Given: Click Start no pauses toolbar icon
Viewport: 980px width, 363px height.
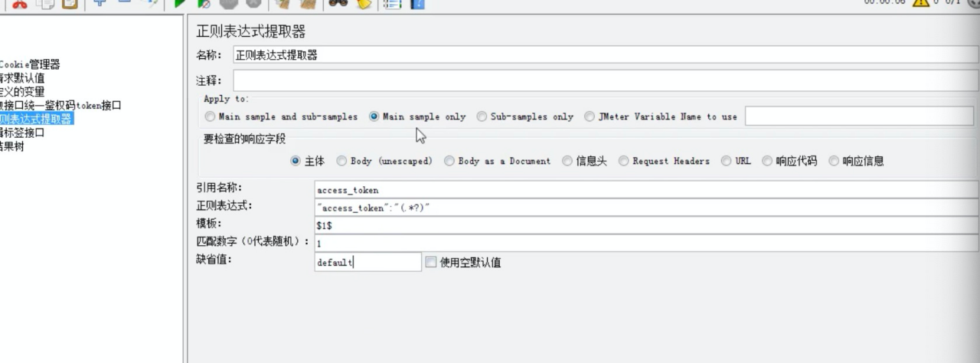Looking at the screenshot, I should [x=204, y=3].
